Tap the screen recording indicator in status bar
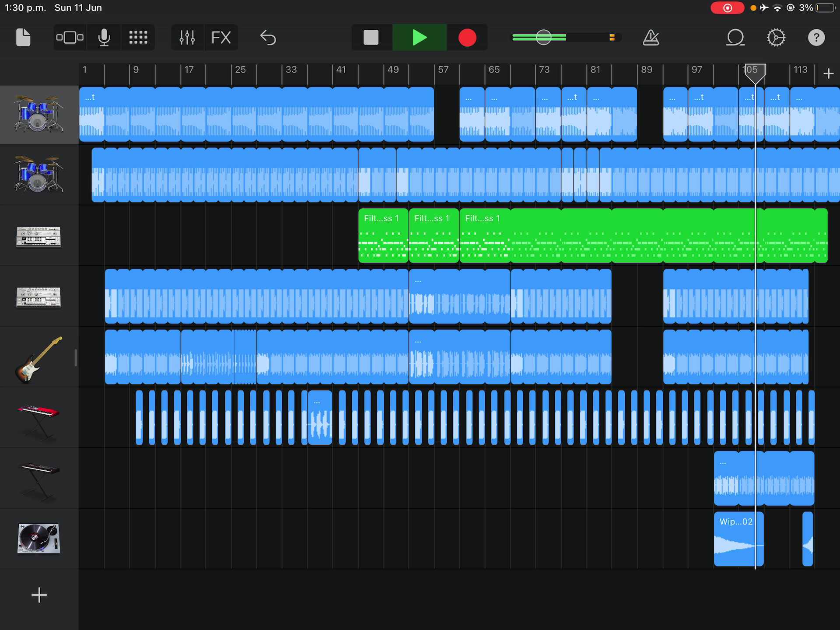The height and width of the screenshot is (630, 840). pos(727,8)
